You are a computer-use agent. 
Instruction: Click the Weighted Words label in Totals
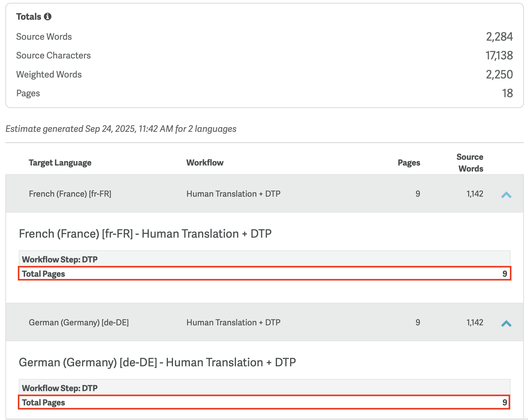(x=49, y=74)
